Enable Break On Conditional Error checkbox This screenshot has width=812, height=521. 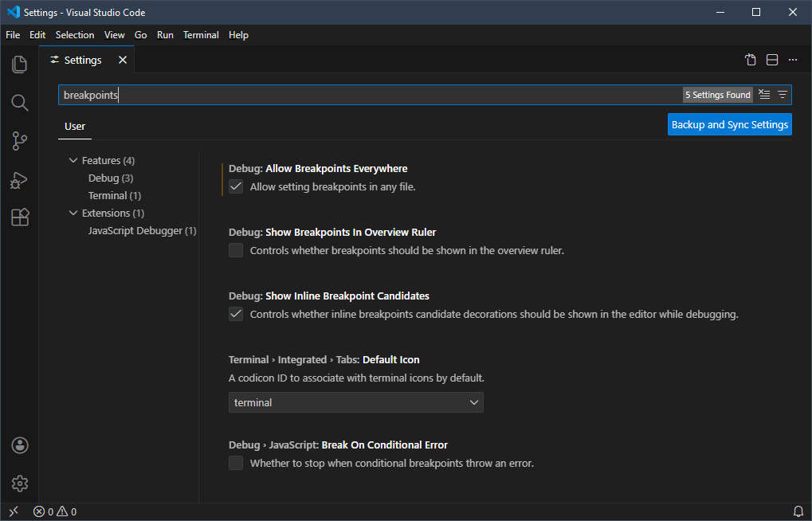tap(236, 463)
